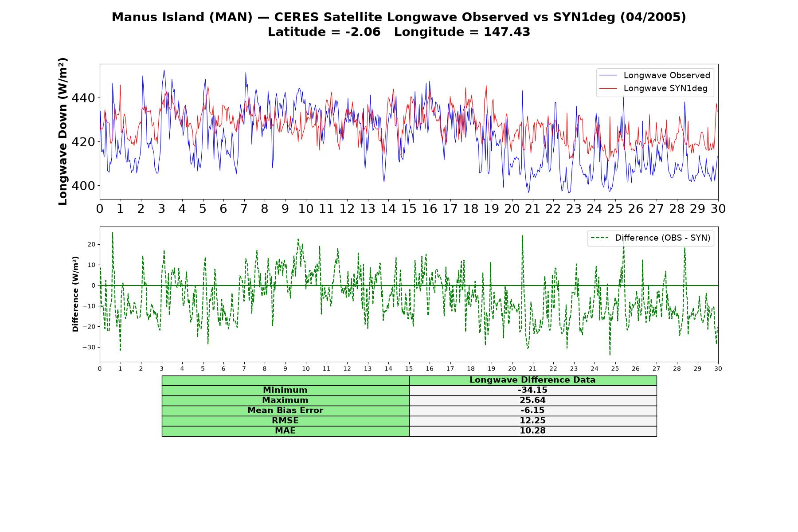This screenshot has width=798, height=532.
Task: Click the RMSE value 12.25 cell
Action: click(x=532, y=421)
